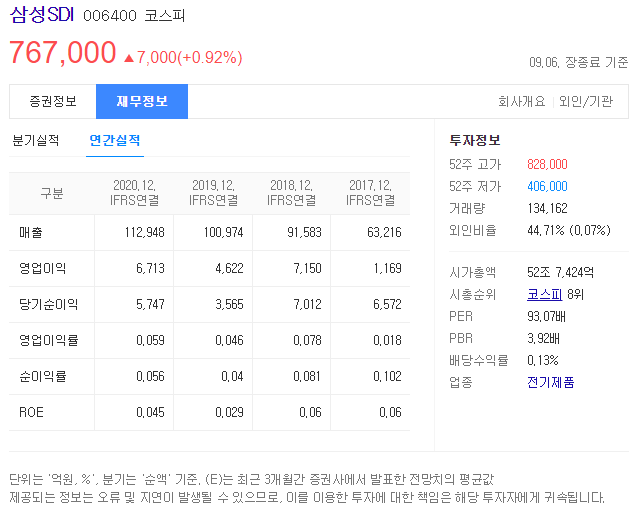Click the 09.06. 장종료 기준 timestamp
The height and width of the screenshot is (513, 634).
579,62
